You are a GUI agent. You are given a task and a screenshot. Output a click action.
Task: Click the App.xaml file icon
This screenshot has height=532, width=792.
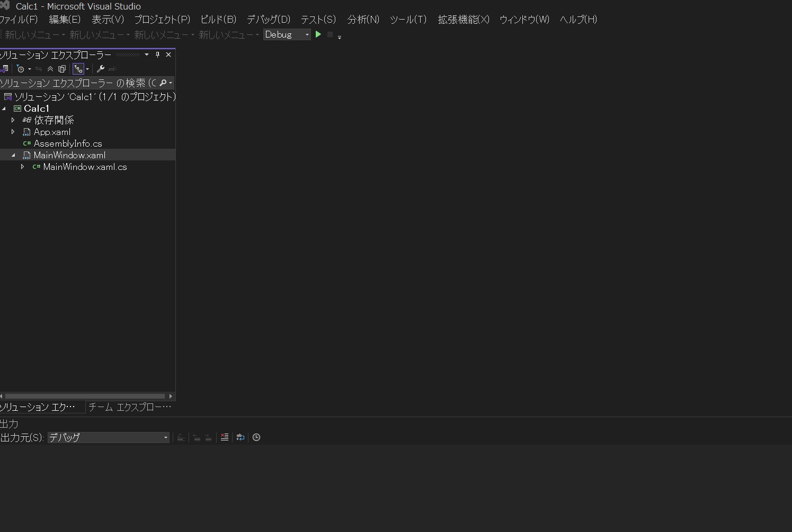[x=27, y=132]
